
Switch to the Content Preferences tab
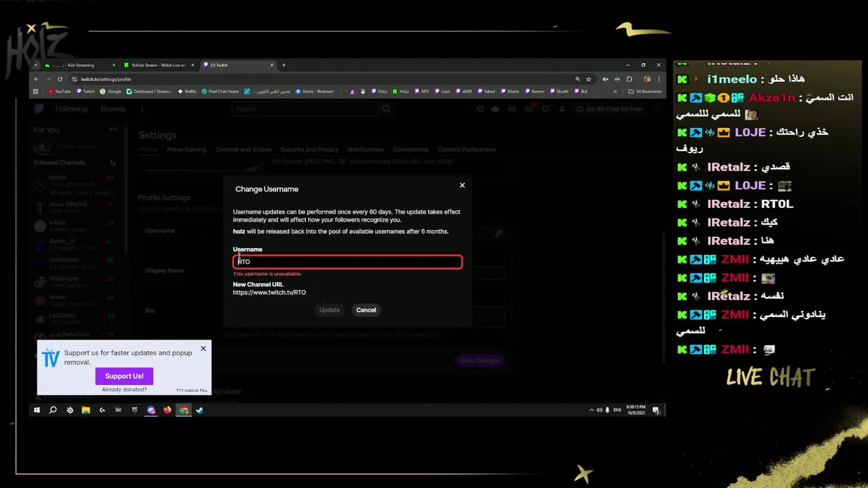(x=467, y=149)
